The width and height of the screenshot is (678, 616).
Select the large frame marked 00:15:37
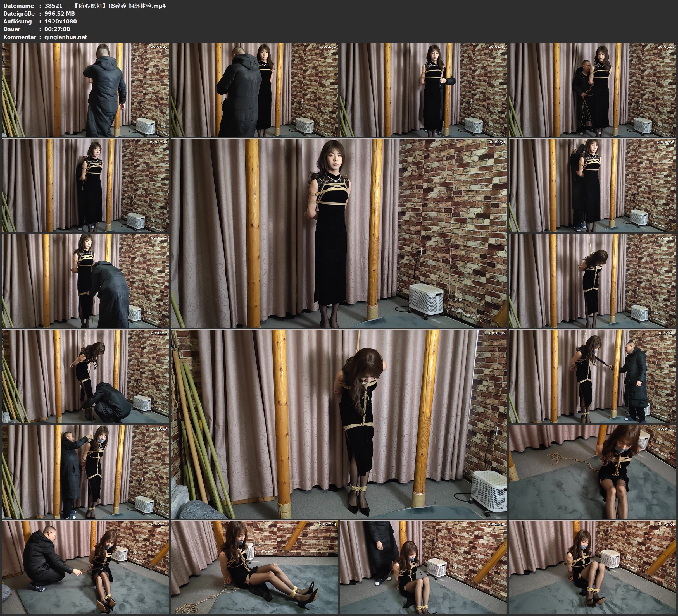(339, 424)
